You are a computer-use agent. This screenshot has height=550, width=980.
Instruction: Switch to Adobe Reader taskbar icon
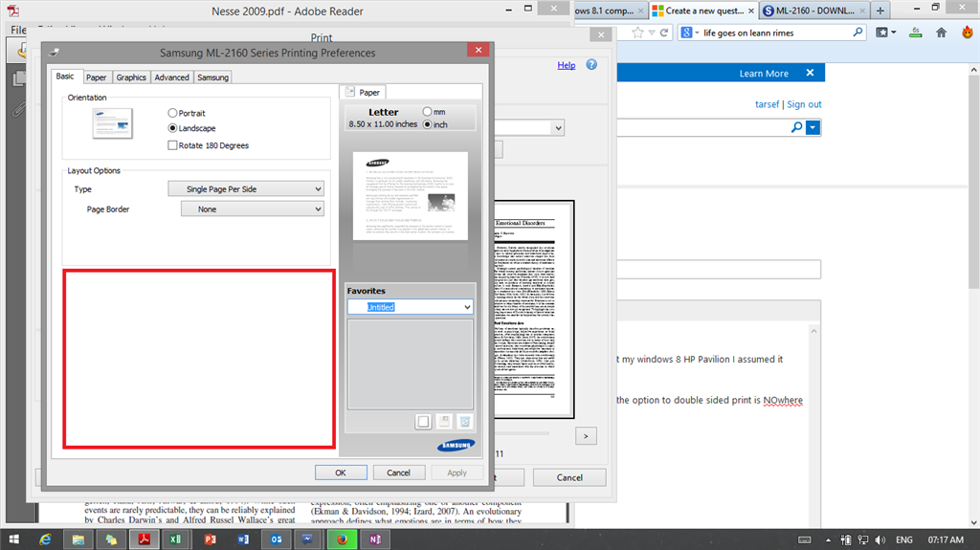point(145,539)
